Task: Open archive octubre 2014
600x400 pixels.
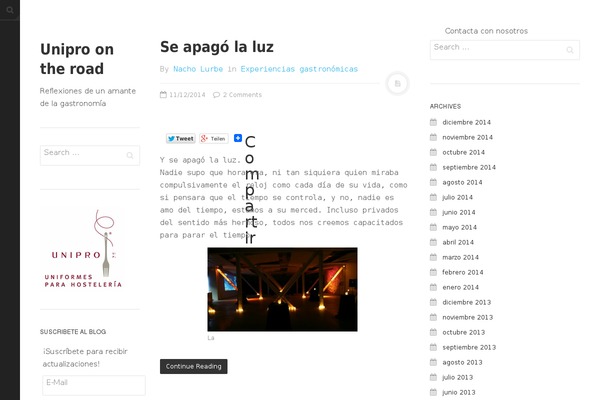Action: pos(463,152)
